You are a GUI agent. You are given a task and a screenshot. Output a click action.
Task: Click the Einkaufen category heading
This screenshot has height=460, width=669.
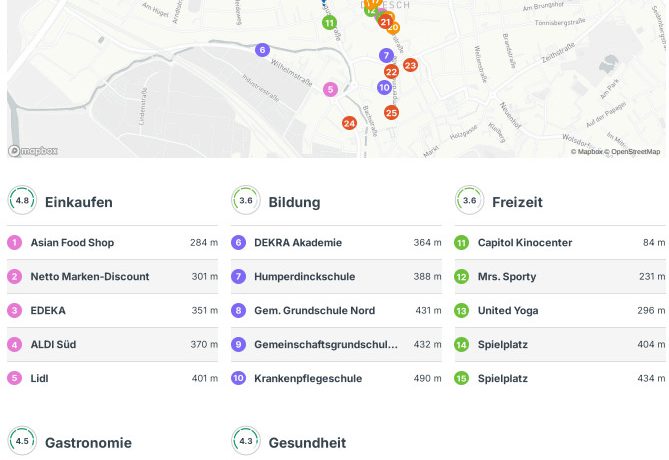coord(79,202)
